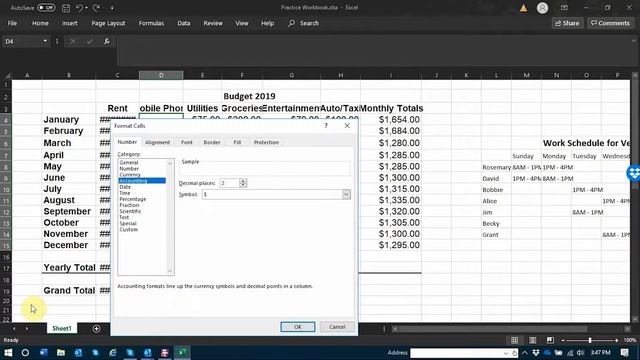Select Number in the Category list

129,169
